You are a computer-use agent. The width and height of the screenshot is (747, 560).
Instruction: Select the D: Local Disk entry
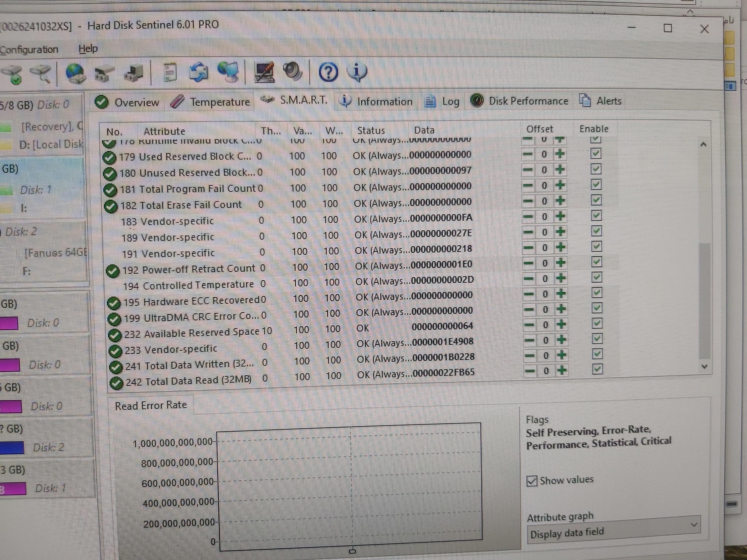51,145
